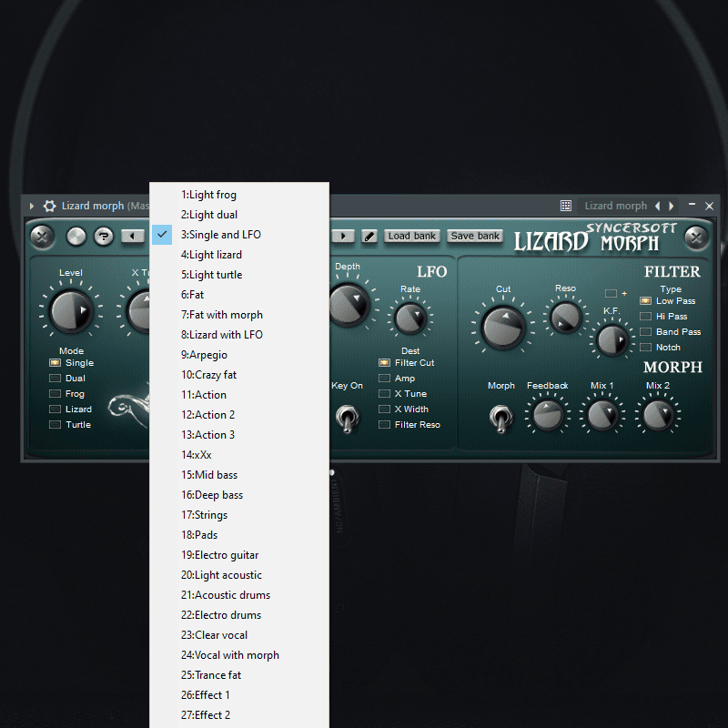Choose preset 2:Light dual
728x728 pixels.
click(239, 215)
